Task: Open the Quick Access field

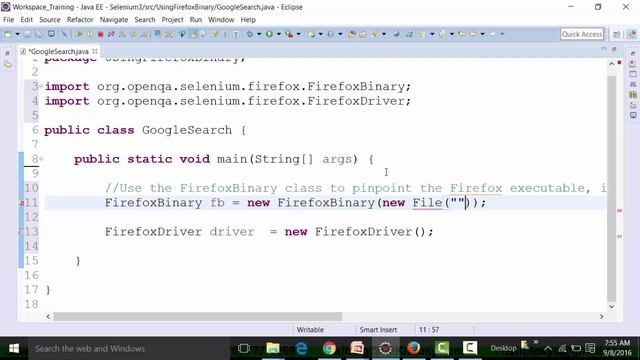Action: [x=582, y=34]
